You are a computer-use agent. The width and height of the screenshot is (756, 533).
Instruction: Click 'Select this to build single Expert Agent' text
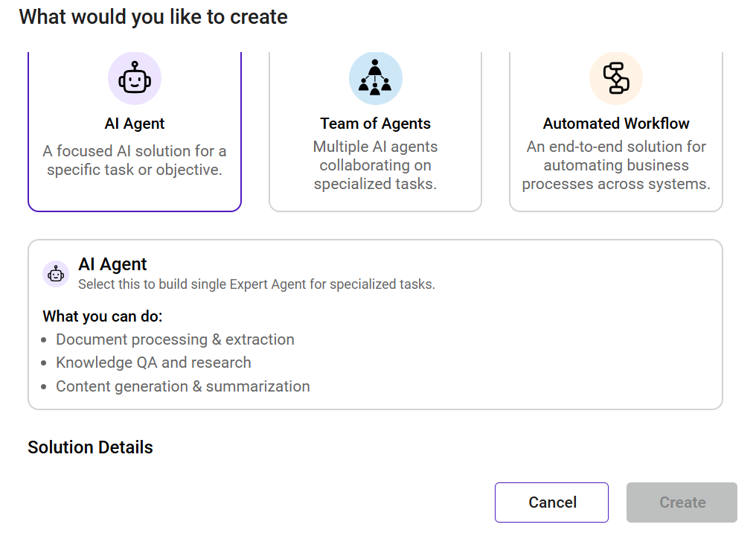pyautogui.click(x=257, y=284)
